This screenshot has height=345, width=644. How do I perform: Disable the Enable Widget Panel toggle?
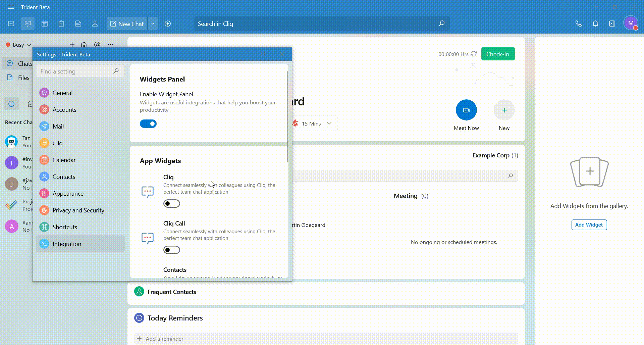[x=148, y=124]
